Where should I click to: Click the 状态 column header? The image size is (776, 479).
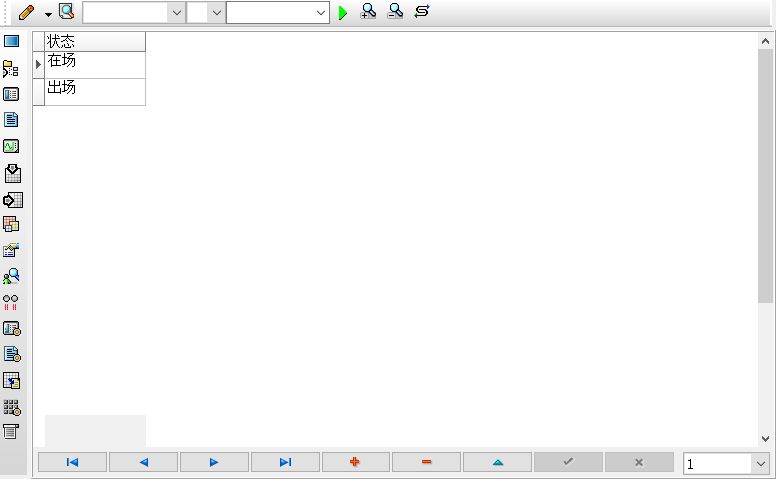(95, 42)
